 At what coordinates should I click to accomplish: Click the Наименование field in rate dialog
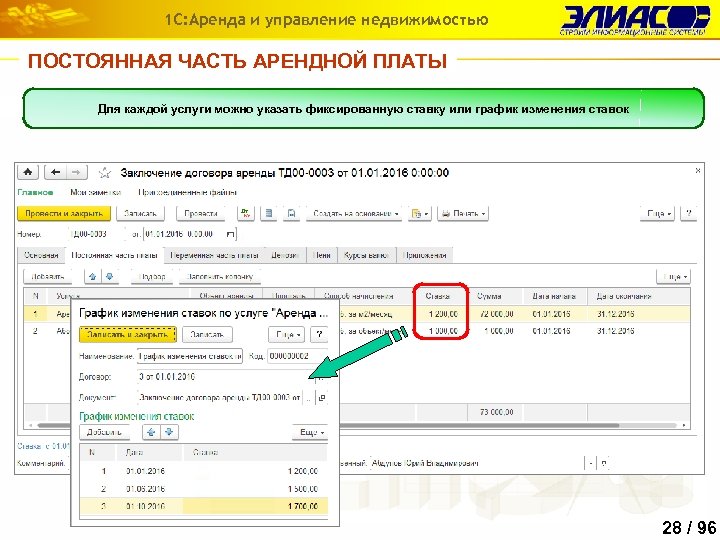pos(190,356)
